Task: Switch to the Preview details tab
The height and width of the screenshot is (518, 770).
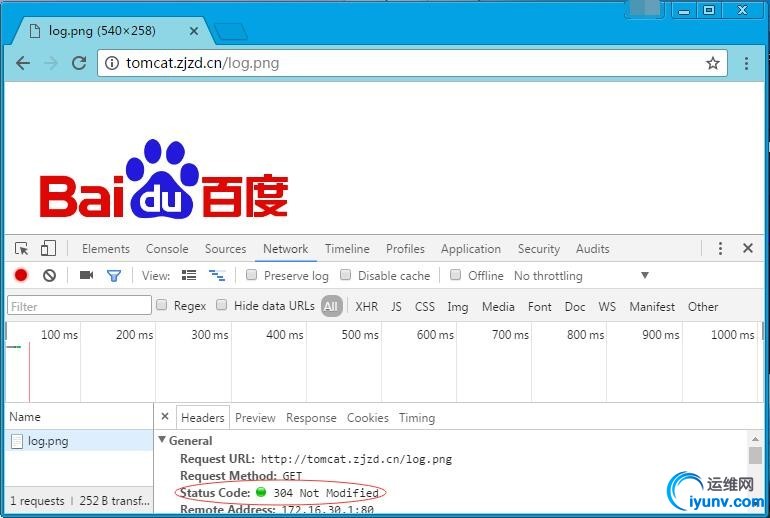Action: [255, 417]
